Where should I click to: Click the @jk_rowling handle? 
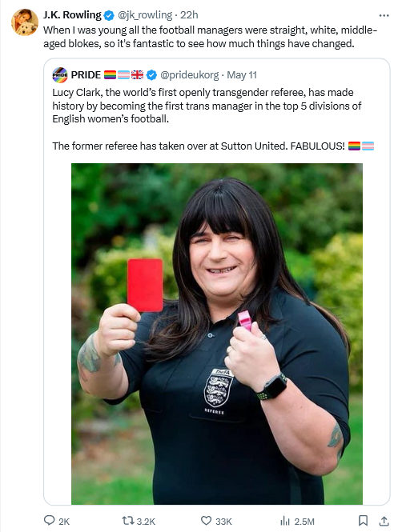pos(145,15)
